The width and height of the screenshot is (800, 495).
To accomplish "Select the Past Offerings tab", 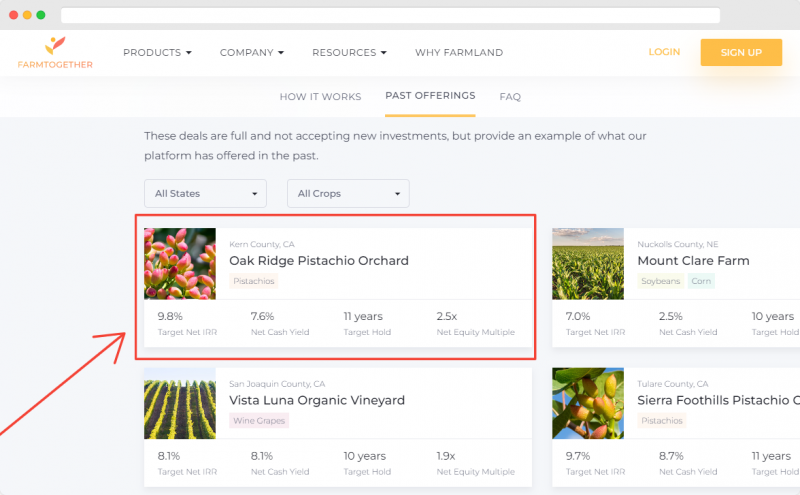I will [x=430, y=95].
